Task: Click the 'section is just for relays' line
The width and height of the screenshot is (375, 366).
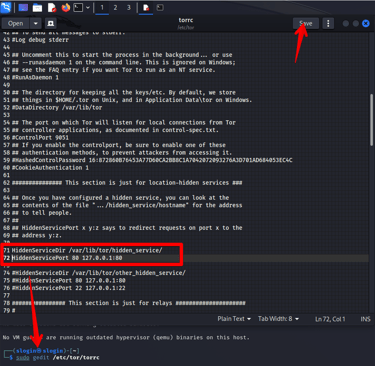Action: [x=129, y=303]
